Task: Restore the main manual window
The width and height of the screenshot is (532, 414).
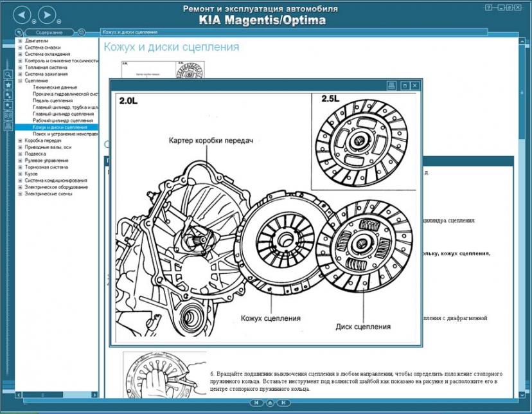Action: coord(510,8)
